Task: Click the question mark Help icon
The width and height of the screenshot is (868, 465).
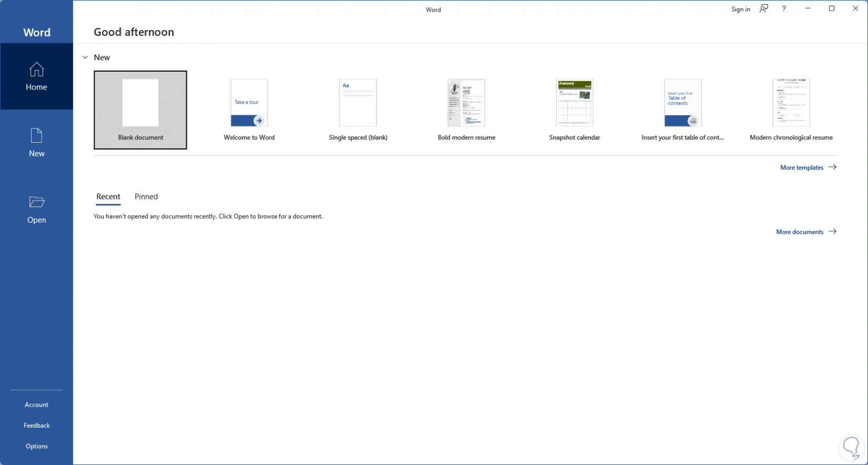Action: [784, 8]
